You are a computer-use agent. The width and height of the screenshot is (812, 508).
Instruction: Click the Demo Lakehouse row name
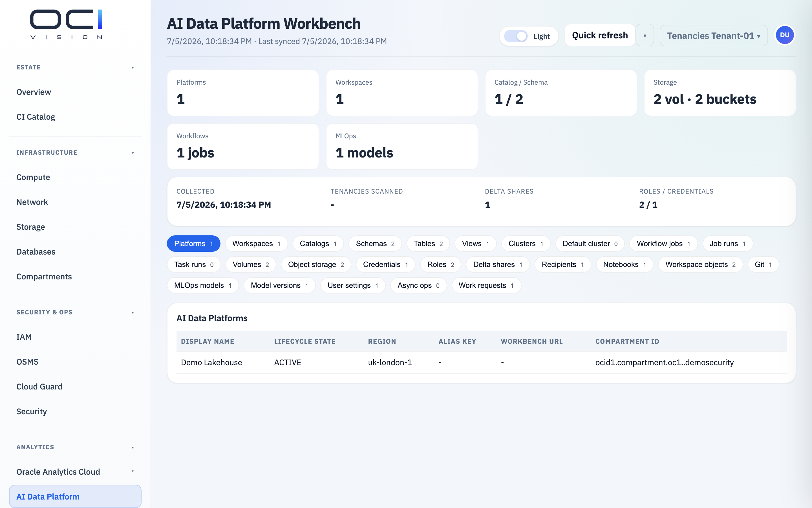(x=211, y=363)
